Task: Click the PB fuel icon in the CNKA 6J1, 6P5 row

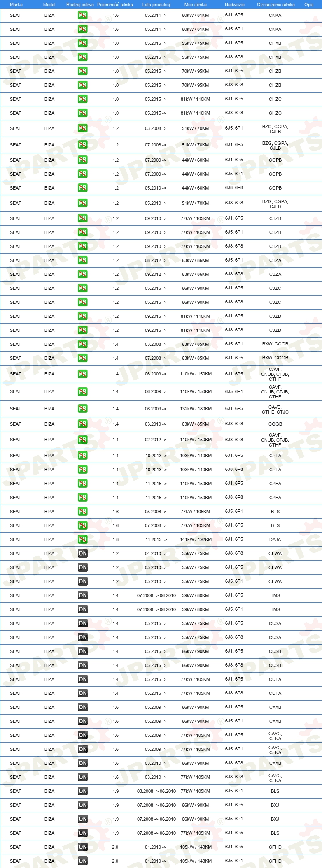Action: (x=82, y=15)
